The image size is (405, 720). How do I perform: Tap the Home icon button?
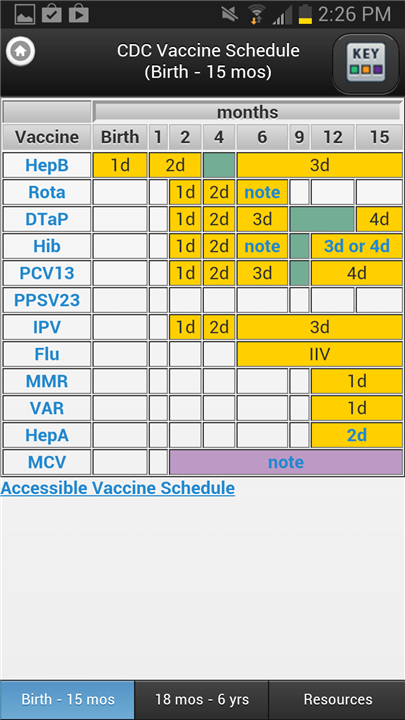coord(20,51)
